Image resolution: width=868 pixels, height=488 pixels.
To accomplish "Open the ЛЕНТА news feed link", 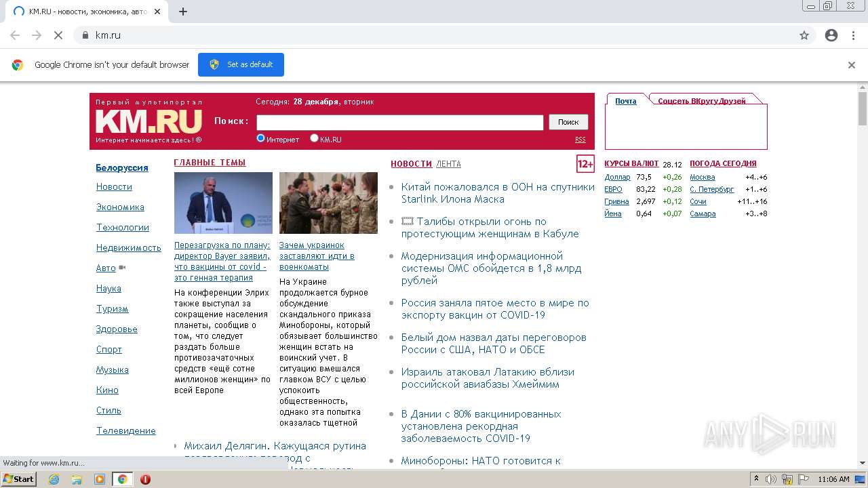I will (448, 164).
